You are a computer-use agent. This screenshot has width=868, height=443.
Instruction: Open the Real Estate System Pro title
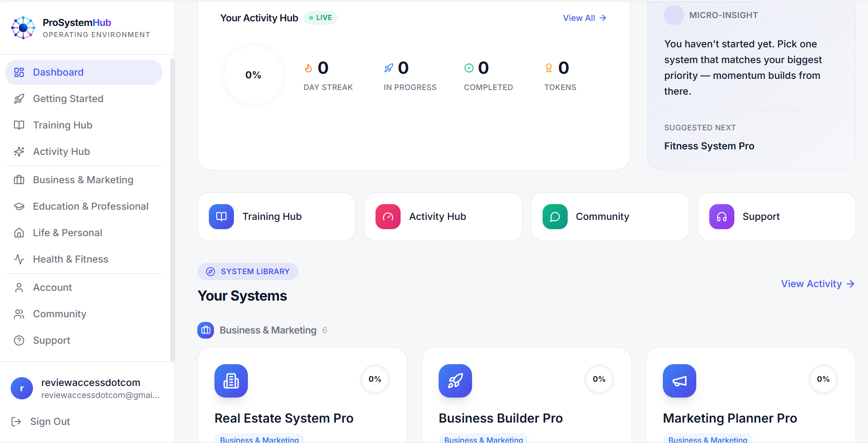click(284, 418)
